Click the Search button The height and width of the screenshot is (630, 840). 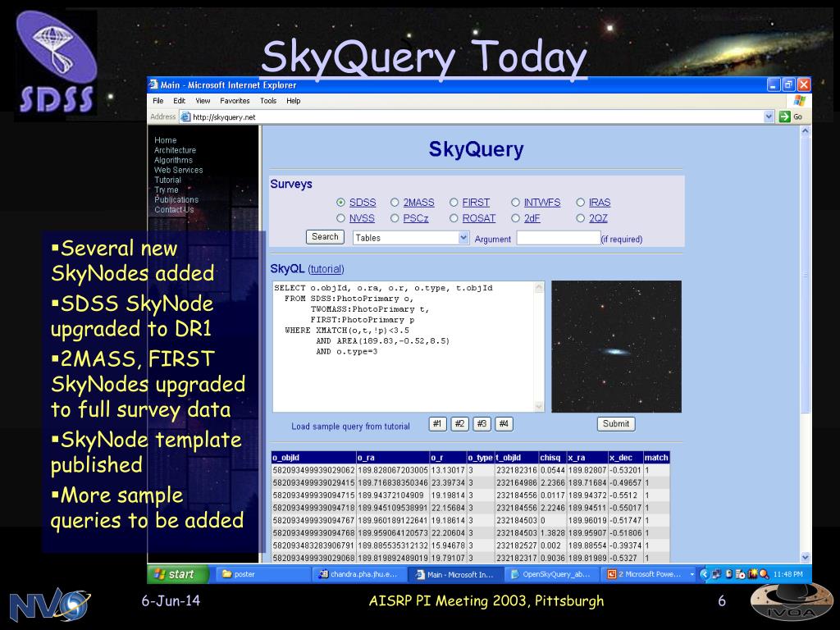pyautogui.click(x=325, y=237)
